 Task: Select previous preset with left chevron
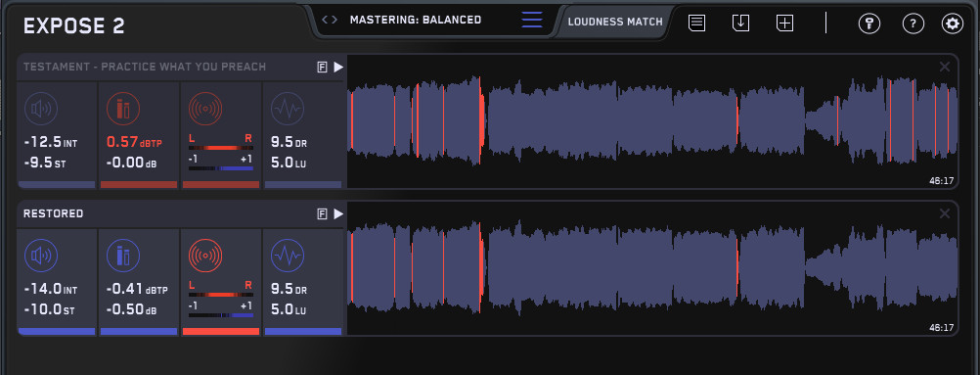325,20
